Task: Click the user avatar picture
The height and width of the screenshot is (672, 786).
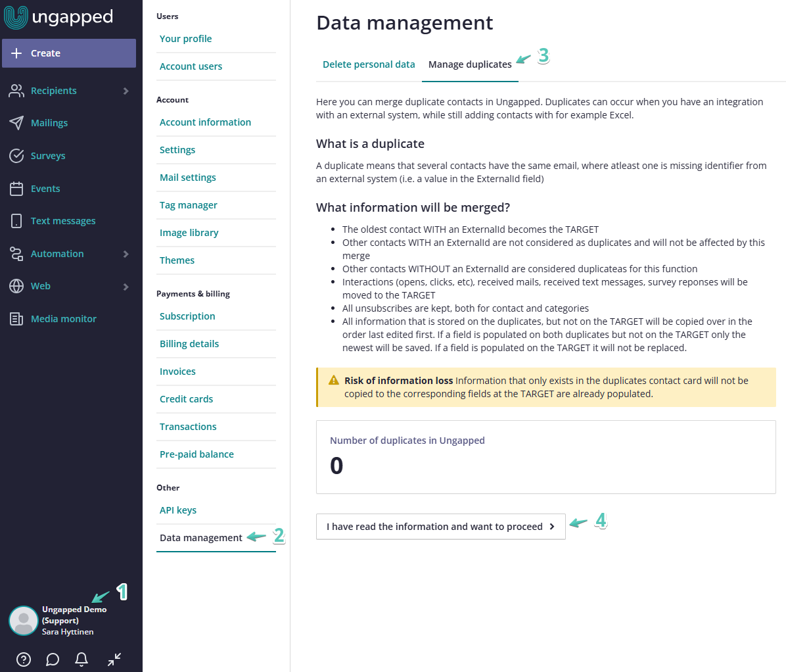Action: (24, 621)
